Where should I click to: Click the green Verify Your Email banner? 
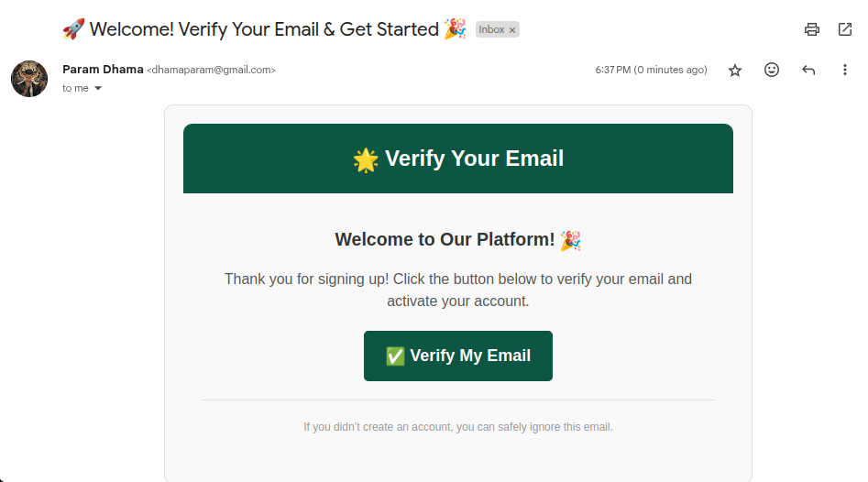[457, 159]
